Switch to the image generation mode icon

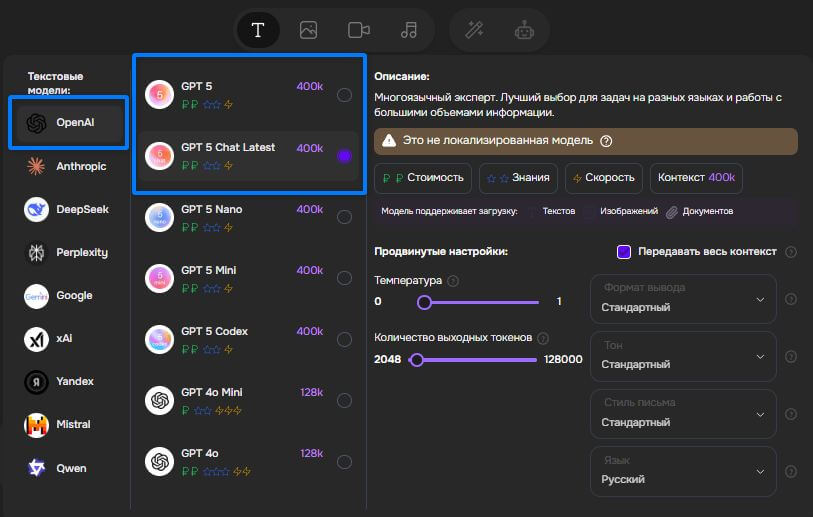coord(308,30)
